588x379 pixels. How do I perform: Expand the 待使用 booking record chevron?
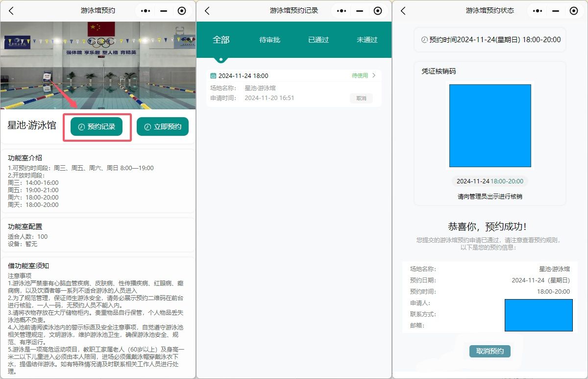pos(374,76)
